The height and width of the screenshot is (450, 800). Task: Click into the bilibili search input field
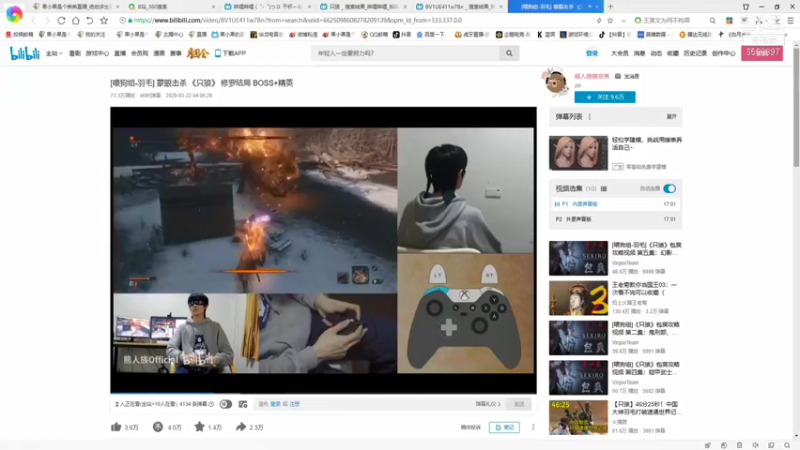click(x=406, y=53)
